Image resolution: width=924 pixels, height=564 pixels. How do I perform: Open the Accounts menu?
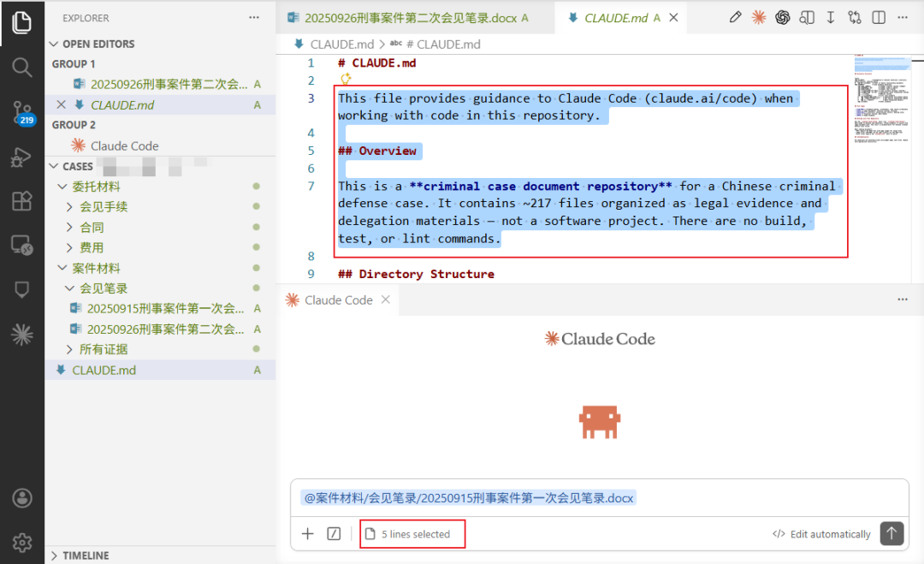coord(21,498)
